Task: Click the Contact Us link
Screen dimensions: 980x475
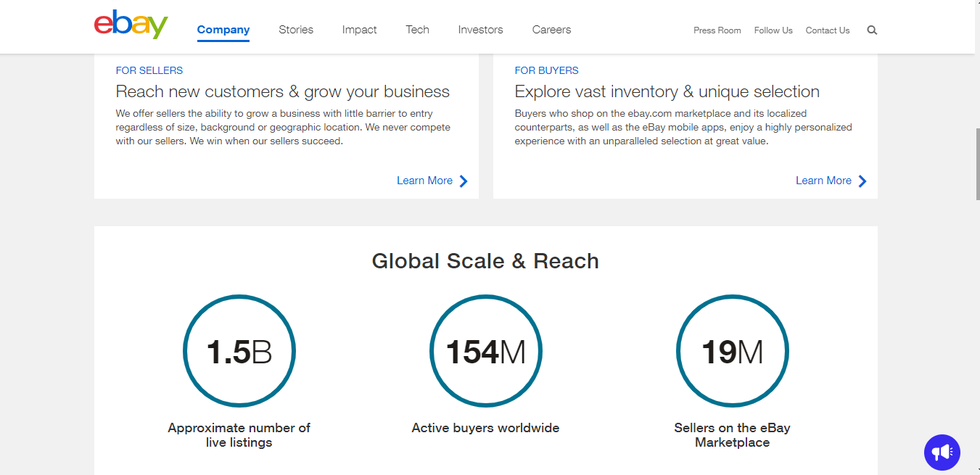Action: click(x=828, y=30)
